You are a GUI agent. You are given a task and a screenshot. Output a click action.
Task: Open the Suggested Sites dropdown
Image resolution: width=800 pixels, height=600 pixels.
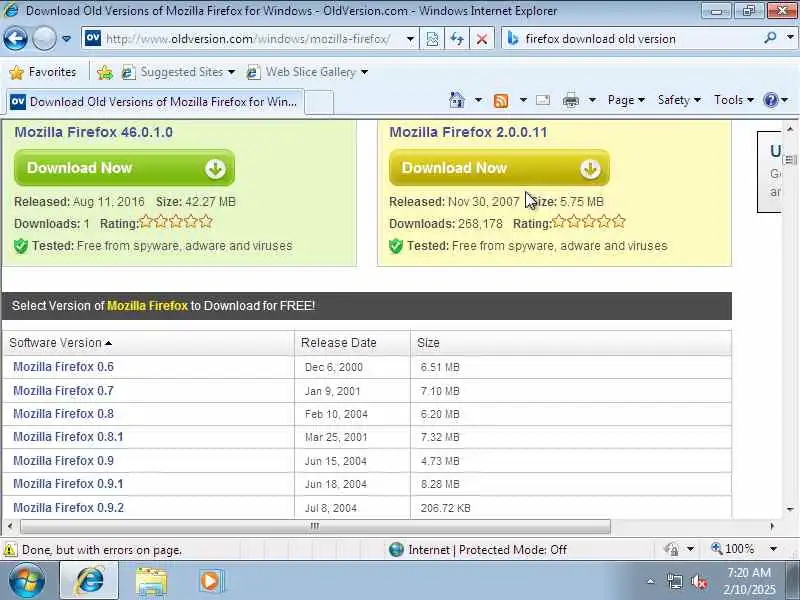coord(178,72)
